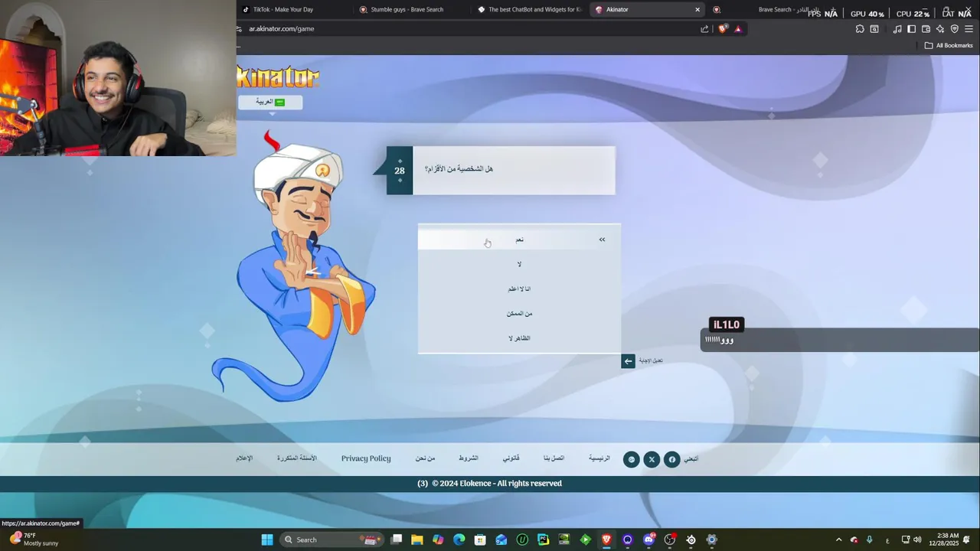Open the green circular U taskbar app

point(522,540)
